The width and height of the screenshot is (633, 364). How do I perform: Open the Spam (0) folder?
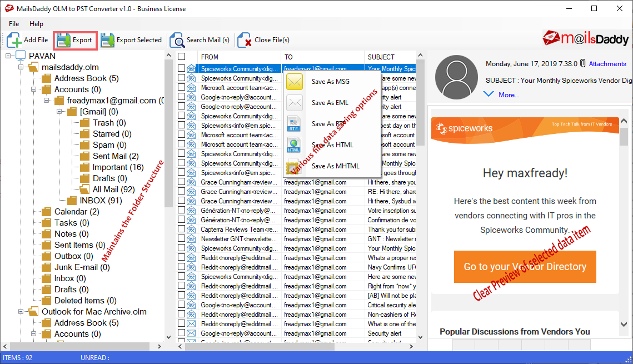point(103,145)
